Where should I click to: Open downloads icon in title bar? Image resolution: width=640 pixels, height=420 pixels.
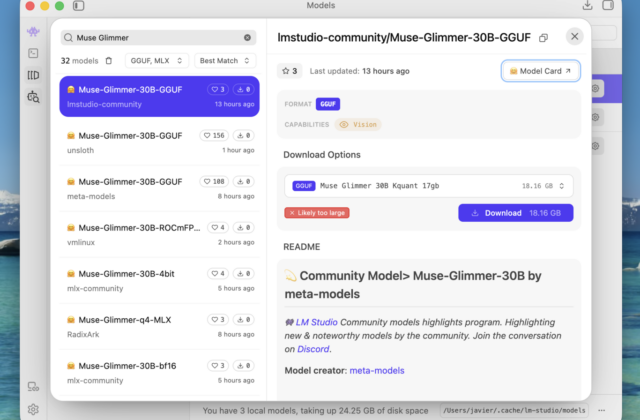pos(587,5)
